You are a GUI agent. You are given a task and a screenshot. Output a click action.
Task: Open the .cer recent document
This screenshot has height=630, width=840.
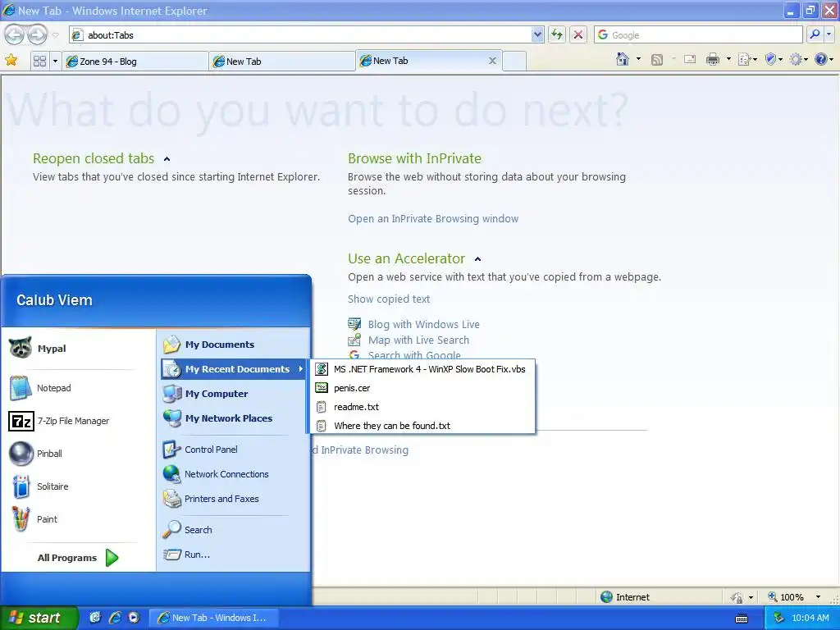(x=422, y=388)
